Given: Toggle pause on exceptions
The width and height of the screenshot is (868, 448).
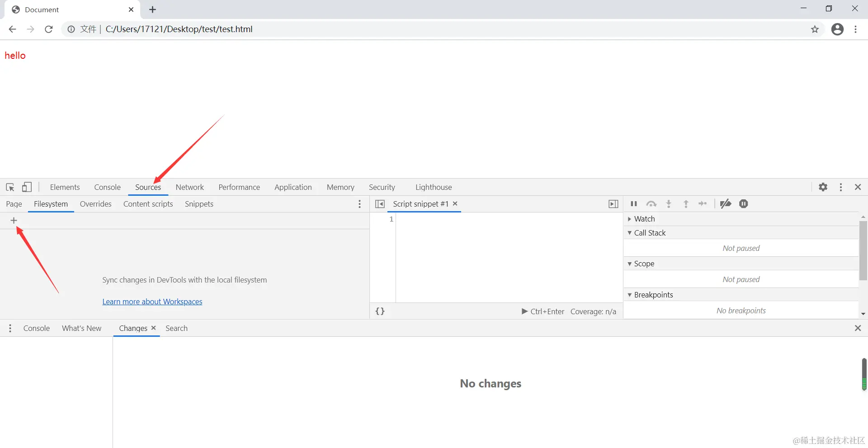Looking at the screenshot, I should pyautogui.click(x=744, y=204).
